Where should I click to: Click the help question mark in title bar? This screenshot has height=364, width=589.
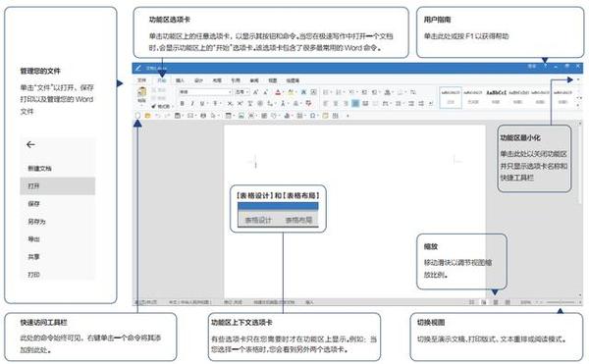pyautogui.click(x=545, y=67)
